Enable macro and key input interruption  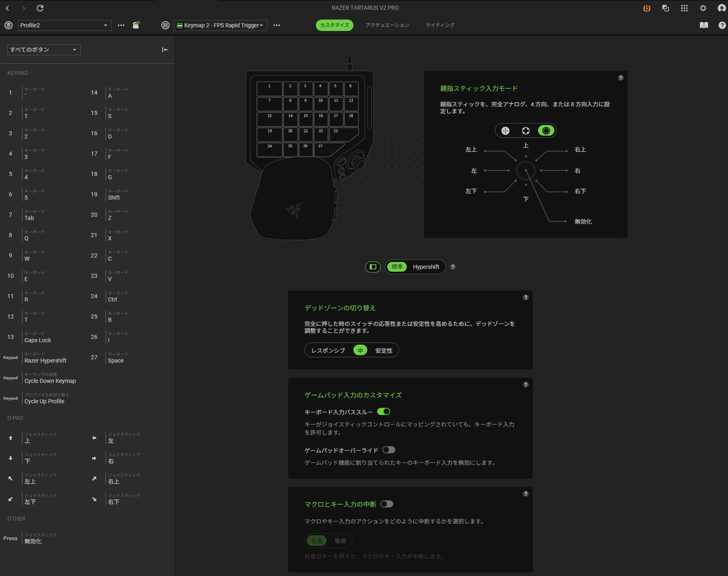click(x=387, y=504)
